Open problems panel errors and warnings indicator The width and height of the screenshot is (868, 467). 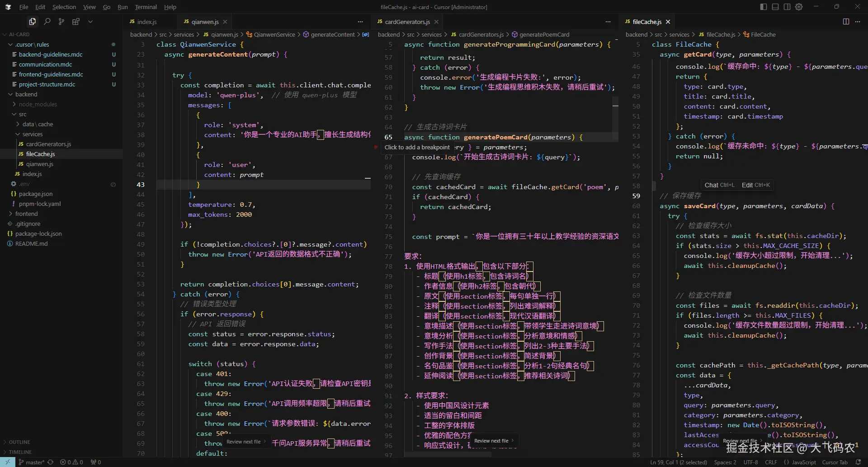[71, 462]
